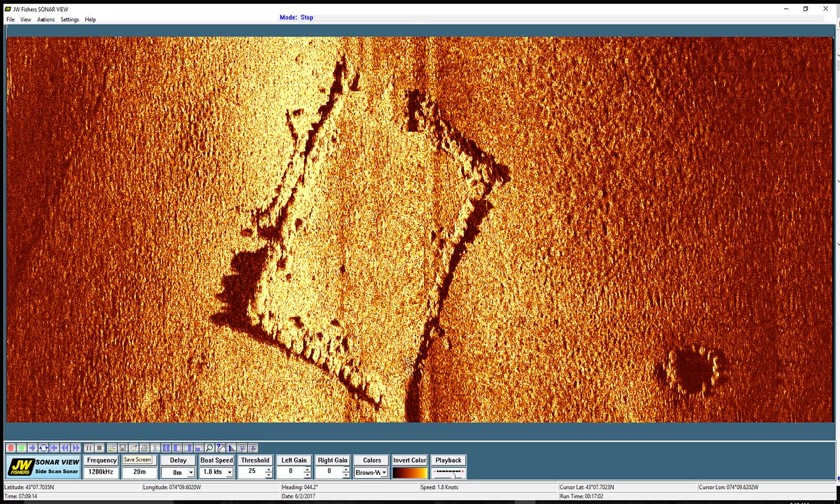Open the Boat Speed dropdown
The width and height of the screenshot is (840, 504).
(229, 473)
